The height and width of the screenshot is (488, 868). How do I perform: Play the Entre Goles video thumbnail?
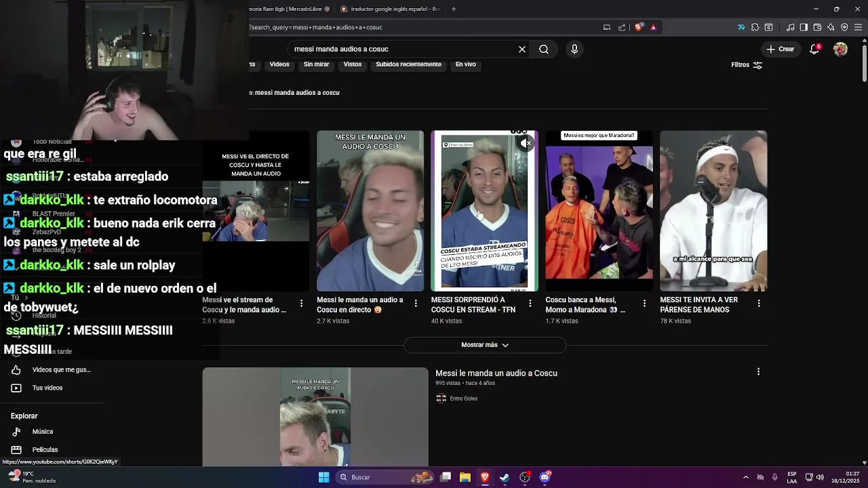(315, 417)
